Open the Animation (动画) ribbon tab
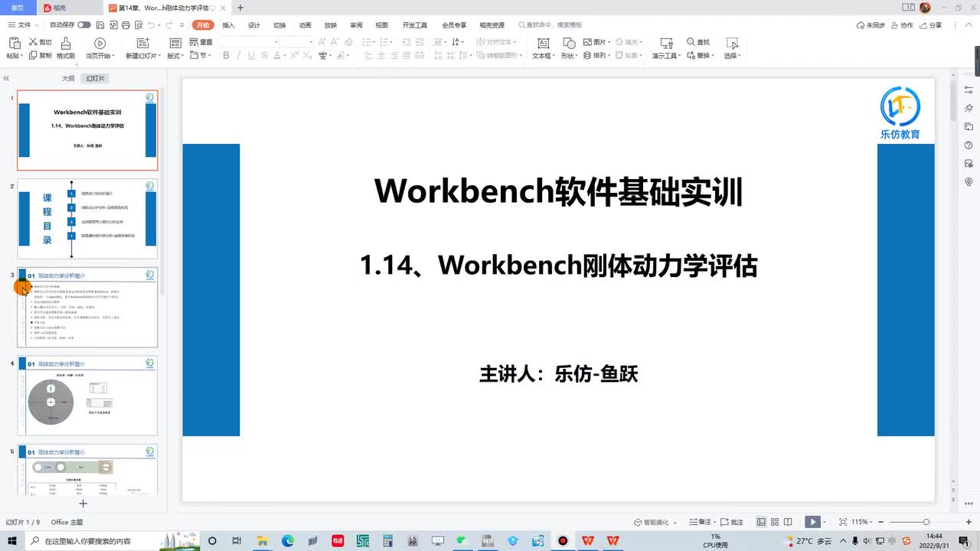The width and height of the screenshot is (980, 551). pos(305,25)
